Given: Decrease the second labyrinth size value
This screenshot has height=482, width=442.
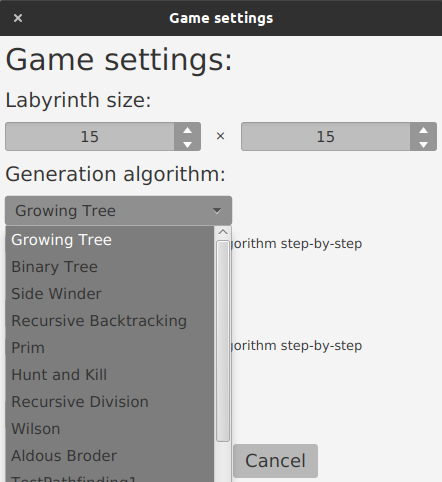Looking at the screenshot, I should 423,144.
